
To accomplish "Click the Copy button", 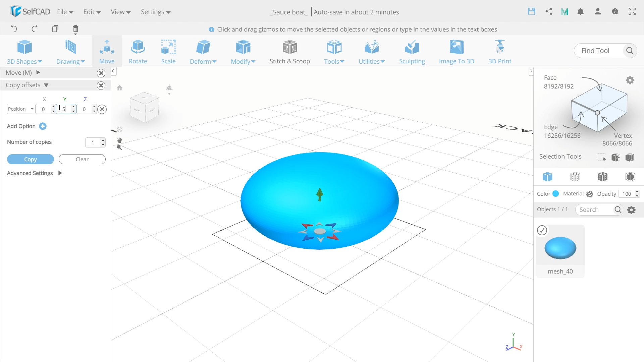I will (31, 159).
